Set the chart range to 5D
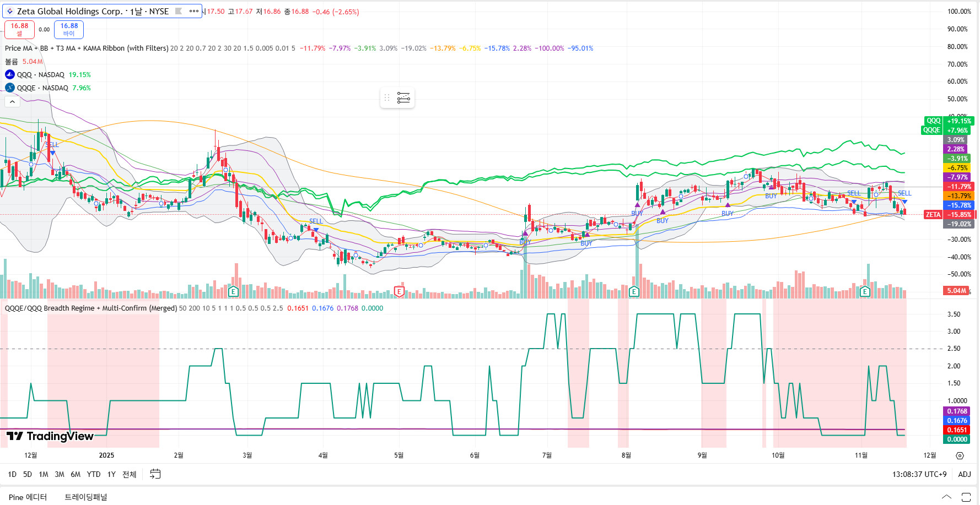 pos(28,474)
